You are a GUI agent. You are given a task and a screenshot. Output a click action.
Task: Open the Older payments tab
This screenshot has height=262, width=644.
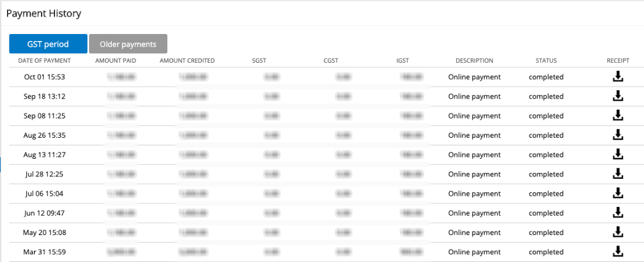(x=128, y=44)
